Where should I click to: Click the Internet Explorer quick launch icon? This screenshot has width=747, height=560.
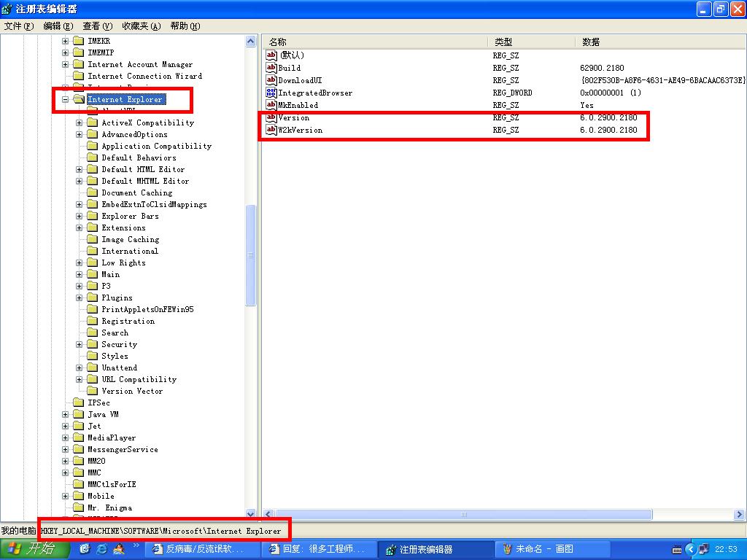point(102,549)
